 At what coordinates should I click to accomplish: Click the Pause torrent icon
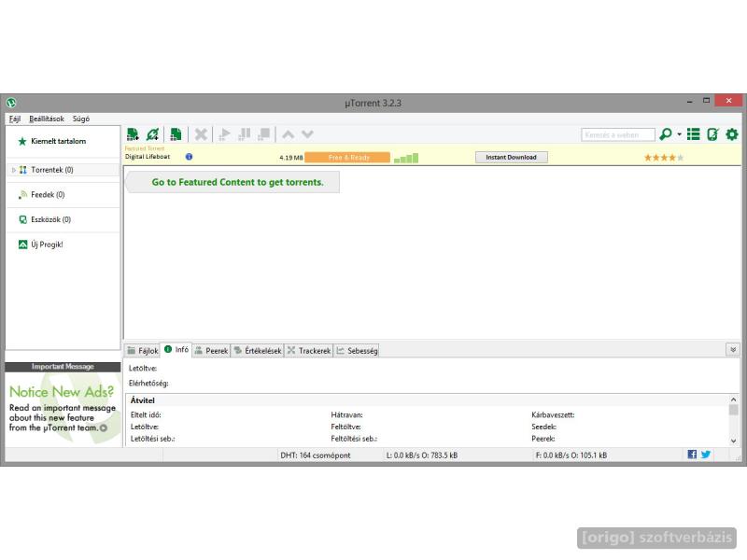click(x=244, y=134)
